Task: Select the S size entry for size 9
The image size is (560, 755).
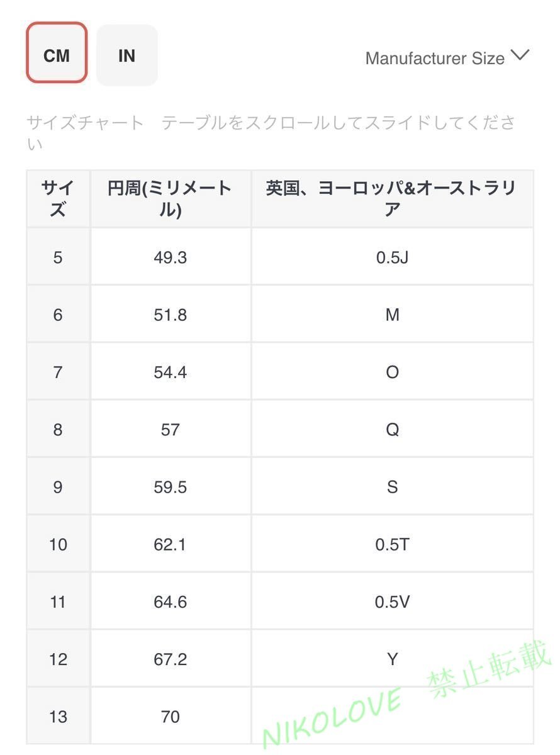Action: 391,486
